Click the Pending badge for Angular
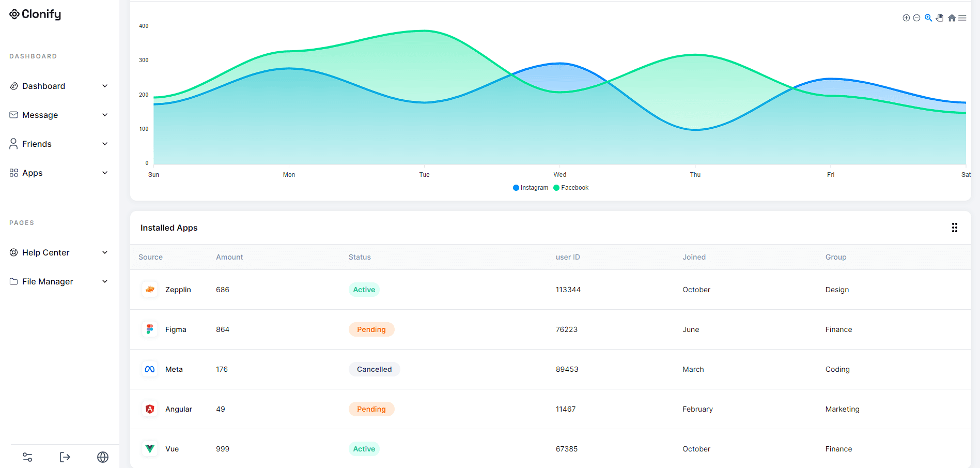Image resolution: width=980 pixels, height=468 pixels. [371, 409]
